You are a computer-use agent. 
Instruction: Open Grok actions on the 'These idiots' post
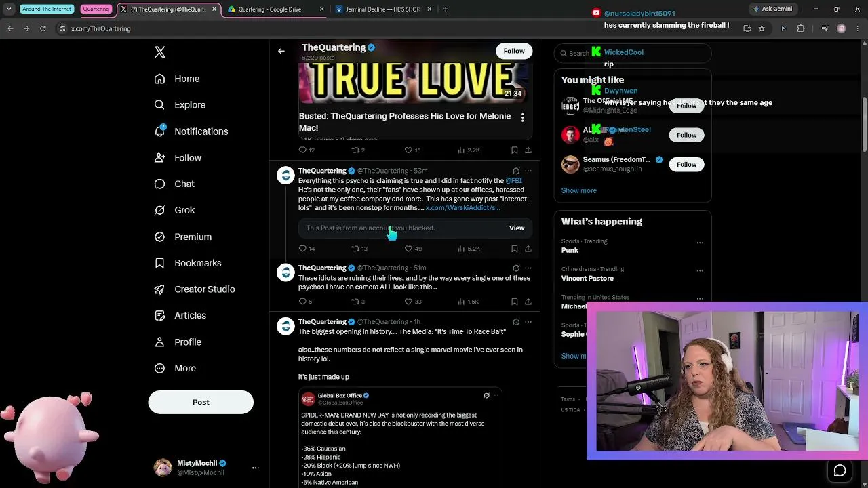click(x=516, y=268)
